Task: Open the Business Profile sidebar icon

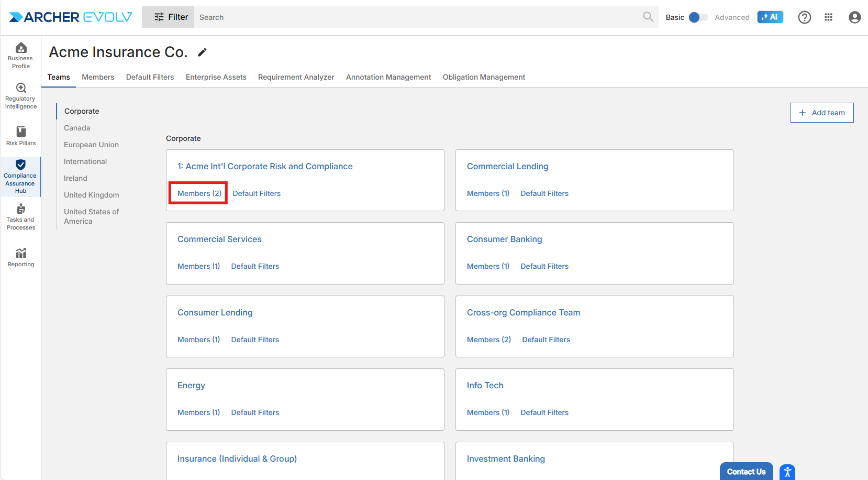Action: 21,55
